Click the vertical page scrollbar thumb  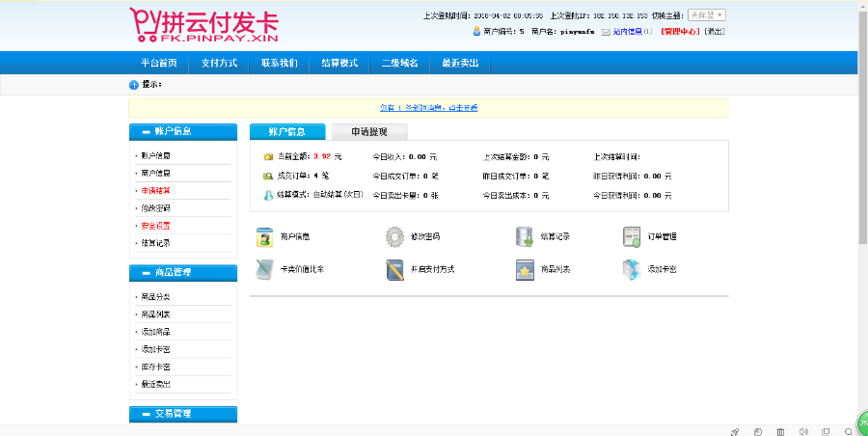[863, 127]
